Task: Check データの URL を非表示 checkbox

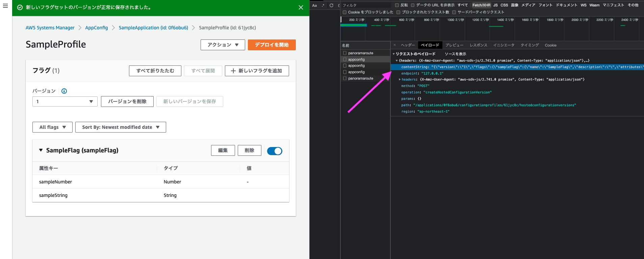Action: 413,5
